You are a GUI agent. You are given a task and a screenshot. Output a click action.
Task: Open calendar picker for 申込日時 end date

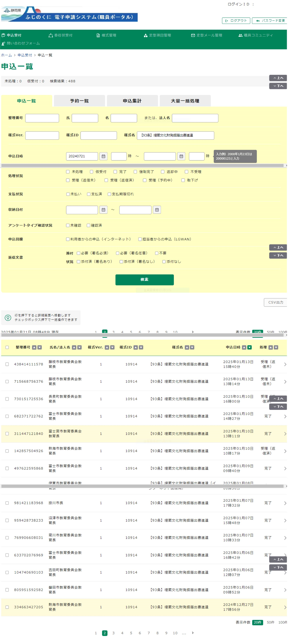[x=181, y=156]
